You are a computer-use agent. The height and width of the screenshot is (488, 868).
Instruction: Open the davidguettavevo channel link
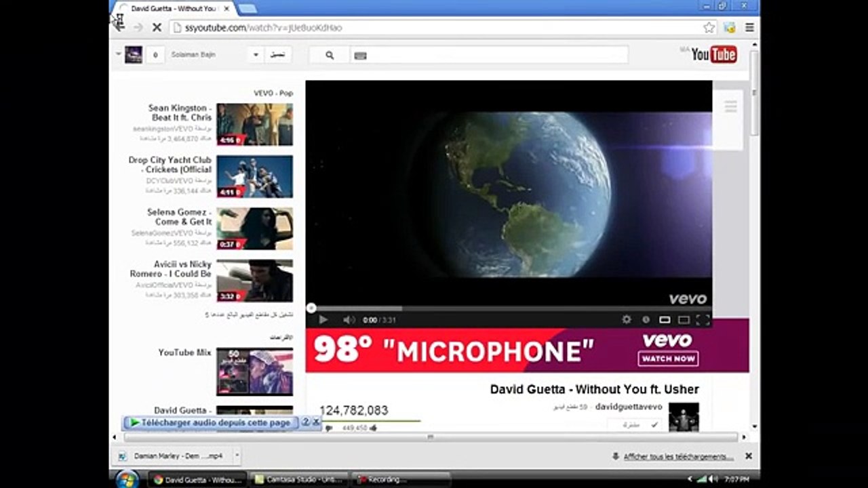[629, 407]
